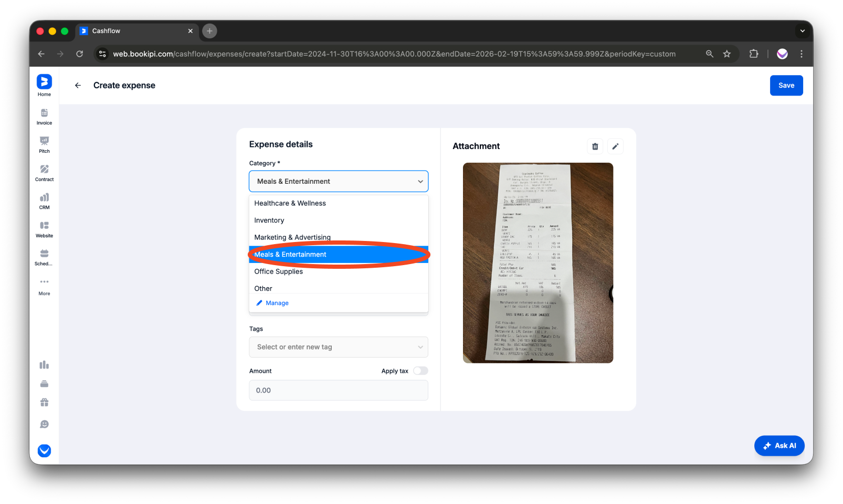Open the browser profile avatar
Screen dimensions: 843x504
pos(782,54)
